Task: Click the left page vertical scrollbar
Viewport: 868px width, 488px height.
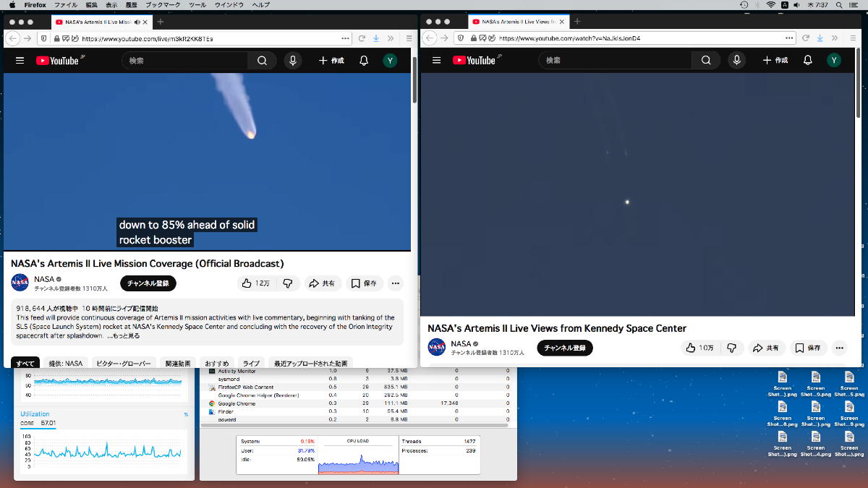Action: 414,80
